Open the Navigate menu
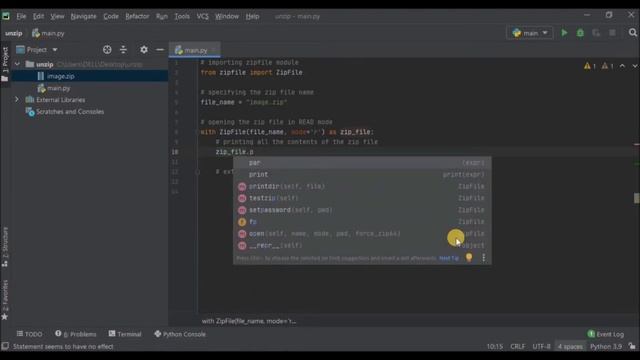Image resolution: width=640 pixels, height=360 pixels. pos(83,16)
